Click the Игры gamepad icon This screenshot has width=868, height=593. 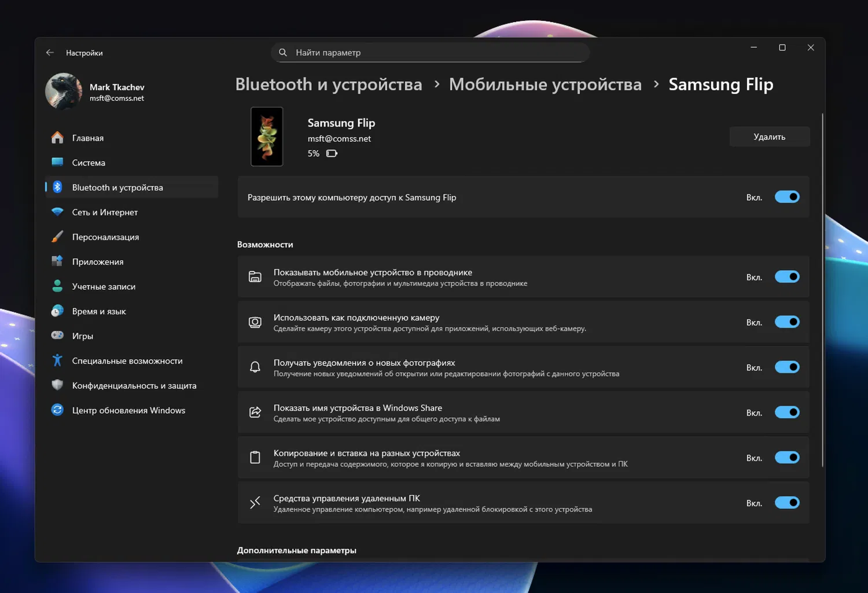click(57, 336)
